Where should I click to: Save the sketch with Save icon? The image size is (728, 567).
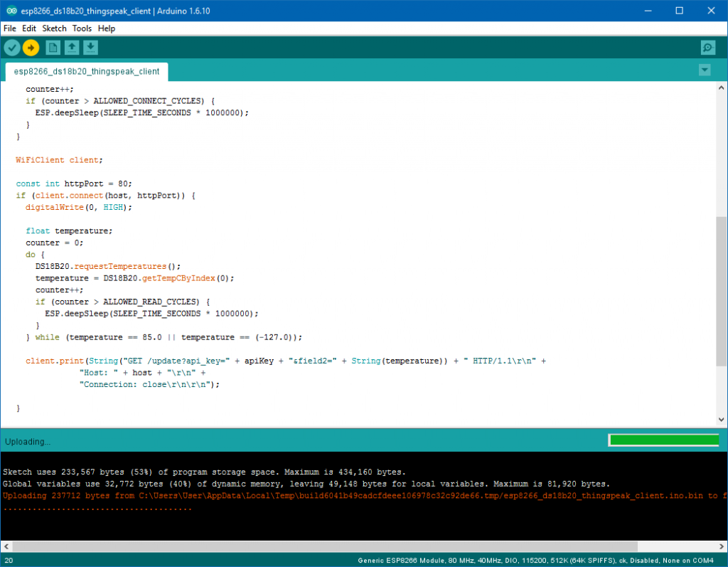click(x=90, y=48)
